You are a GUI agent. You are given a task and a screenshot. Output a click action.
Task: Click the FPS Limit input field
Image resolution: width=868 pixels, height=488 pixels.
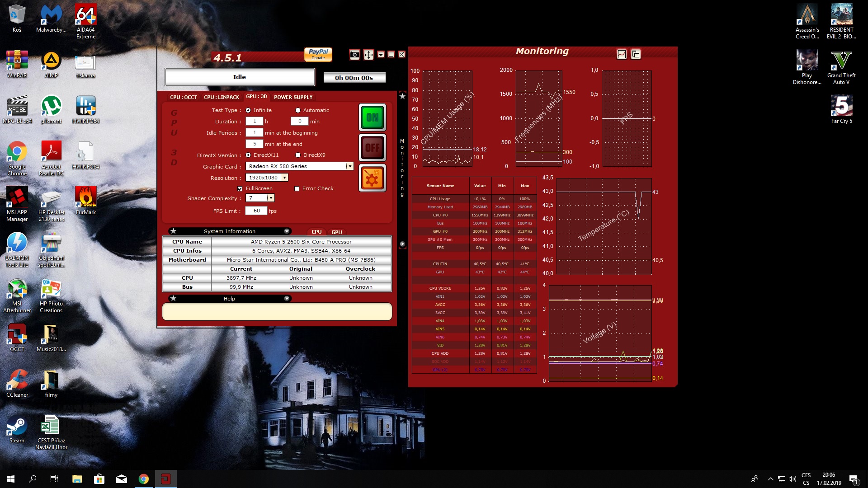(256, 211)
